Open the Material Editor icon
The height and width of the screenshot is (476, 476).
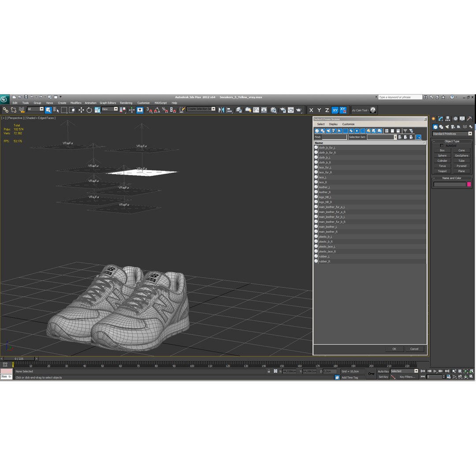(274, 110)
